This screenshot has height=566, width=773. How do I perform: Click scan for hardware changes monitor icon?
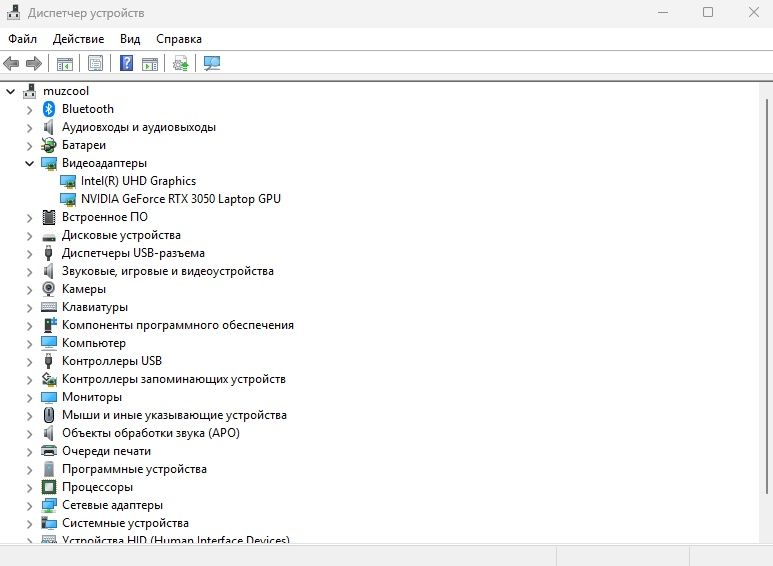211,63
